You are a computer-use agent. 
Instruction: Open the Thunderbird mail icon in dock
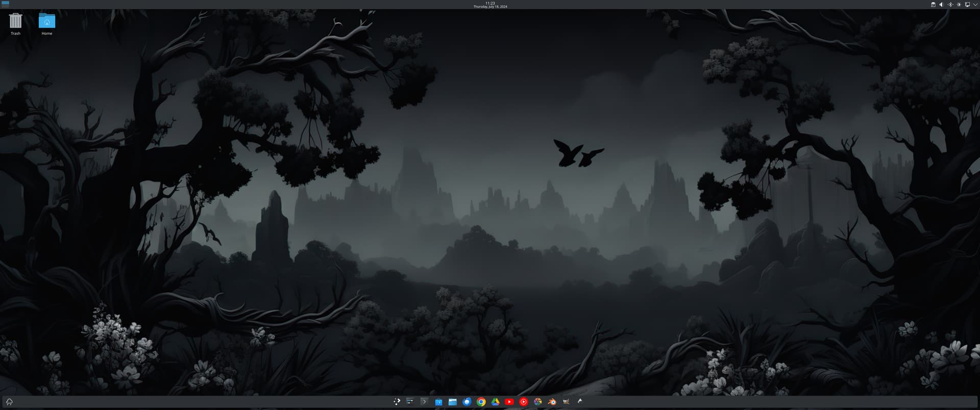(x=467, y=402)
